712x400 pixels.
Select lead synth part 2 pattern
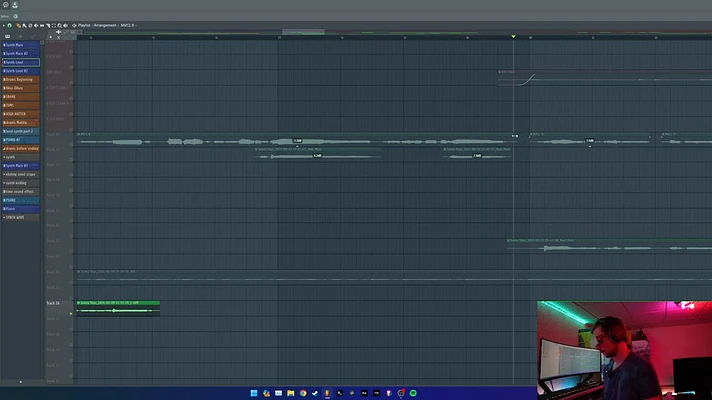point(20,131)
